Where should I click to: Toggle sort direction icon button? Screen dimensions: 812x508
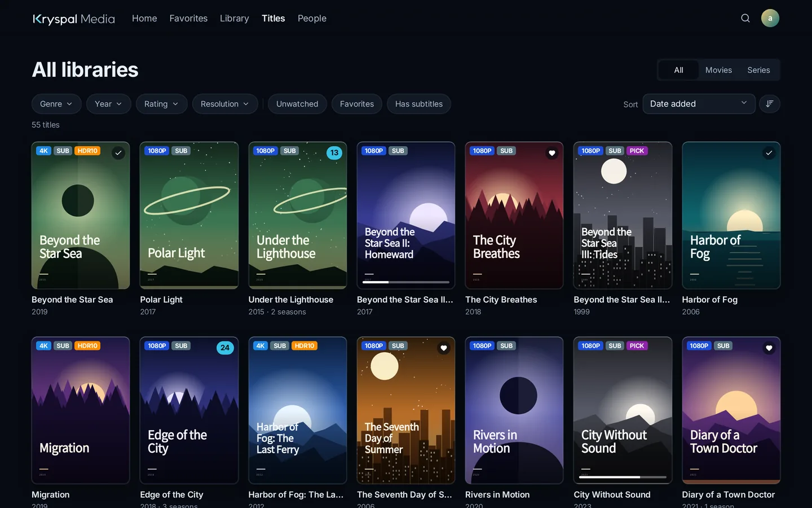click(x=770, y=104)
